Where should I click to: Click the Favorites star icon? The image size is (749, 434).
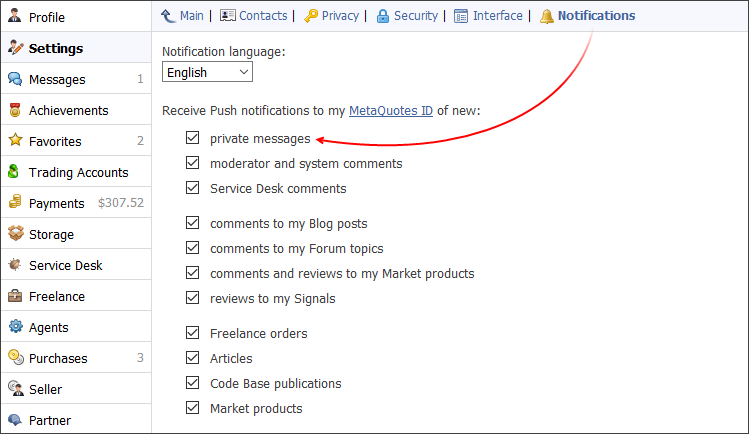[x=15, y=142]
